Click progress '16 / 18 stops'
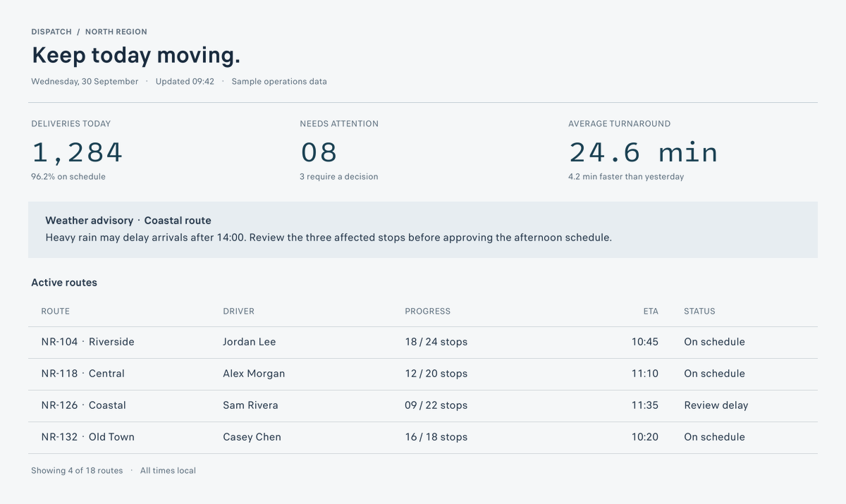Screen dimensions: 846x504 click(436, 437)
